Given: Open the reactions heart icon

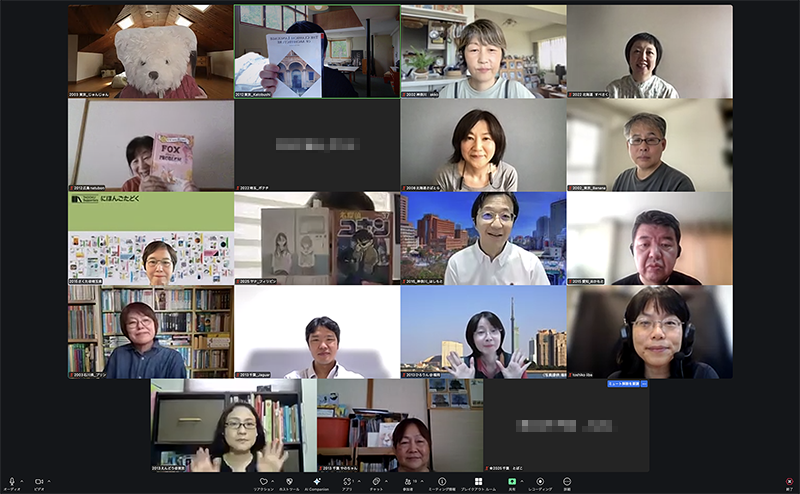Looking at the screenshot, I should point(264,481).
